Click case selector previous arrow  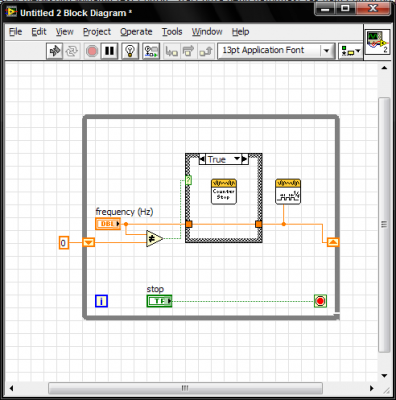pyautogui.click(x=202, y=159)
